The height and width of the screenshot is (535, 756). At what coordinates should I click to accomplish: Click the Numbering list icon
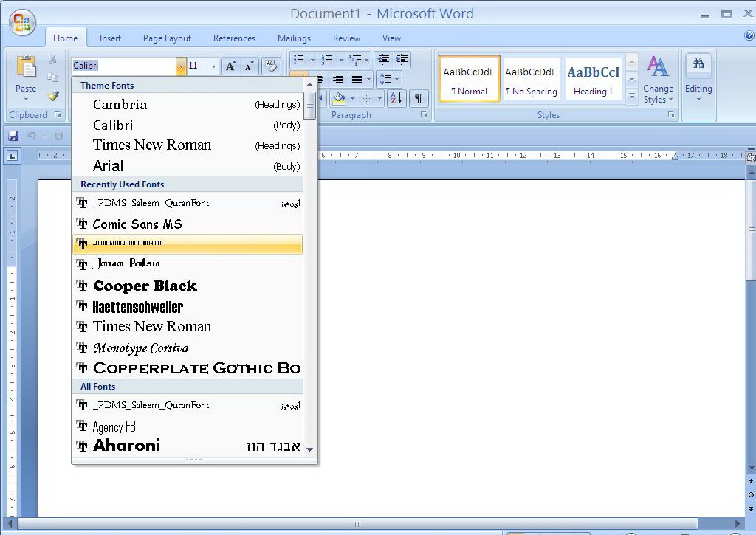click(327, 60)
